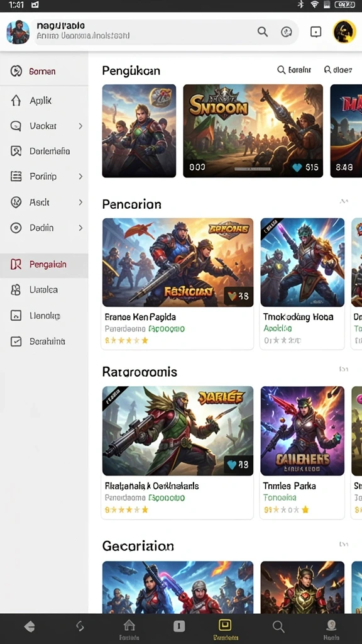Open more for Pencorion section
Viewport: 362px width, 644px height.
(x=344, y=201)
